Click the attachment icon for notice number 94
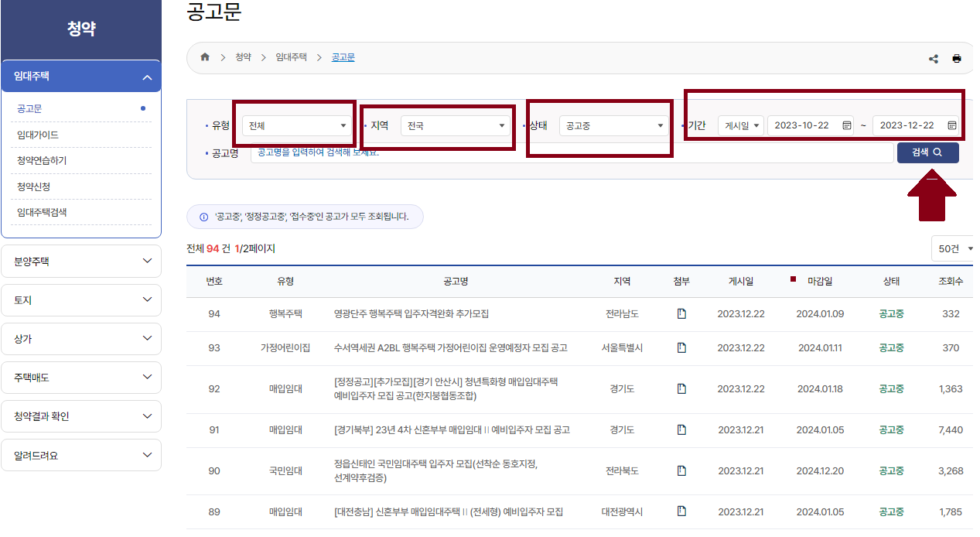980x537 pixels. point(681,313)
